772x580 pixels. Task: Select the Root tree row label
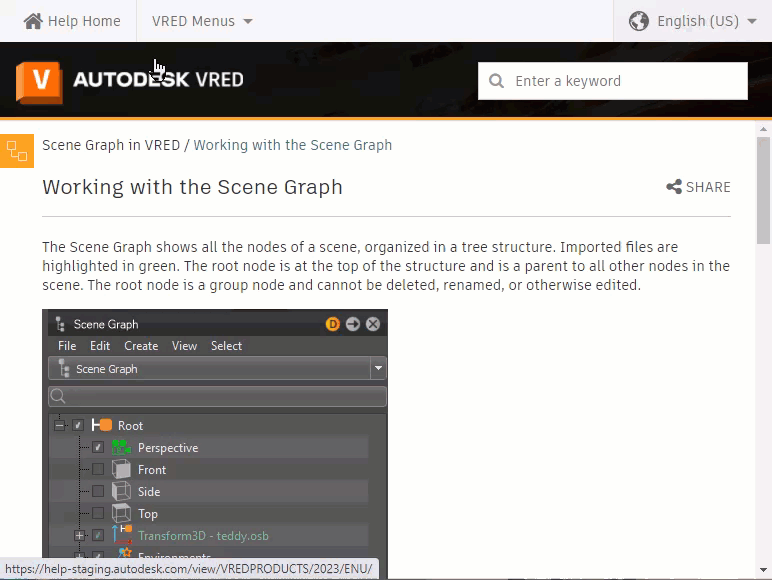pyautogui.click(x=130, y=425)
